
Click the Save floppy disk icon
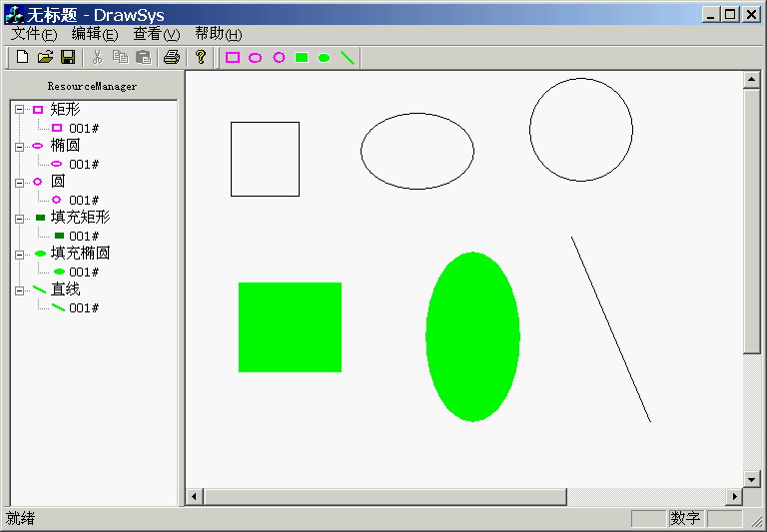[68, 57]
